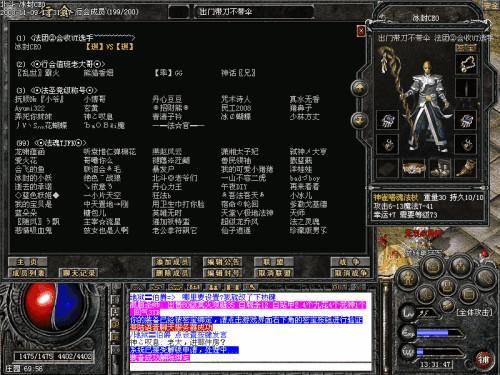The image size is (500, 375).
Task: Select member bad♂boy
Action: pyautogui.click(x=305, y=178)
